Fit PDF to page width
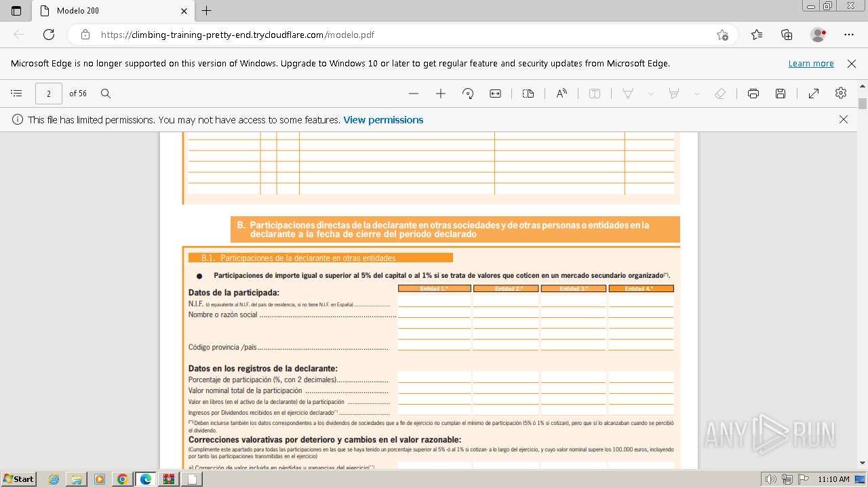Viewport: 868px width, 488px height. pos(496,94)
